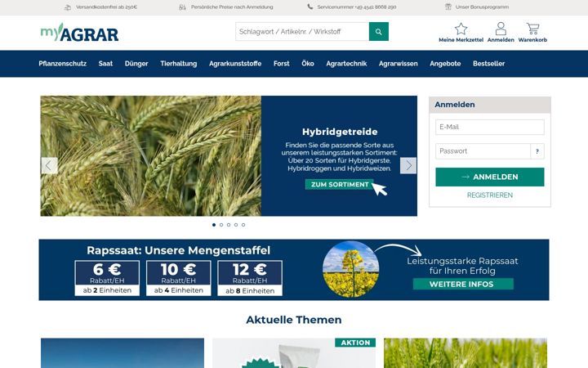Click Persönliche Preise nach Anmeldung link
Screen dimensions: 588x368
[x=232, y=7]
